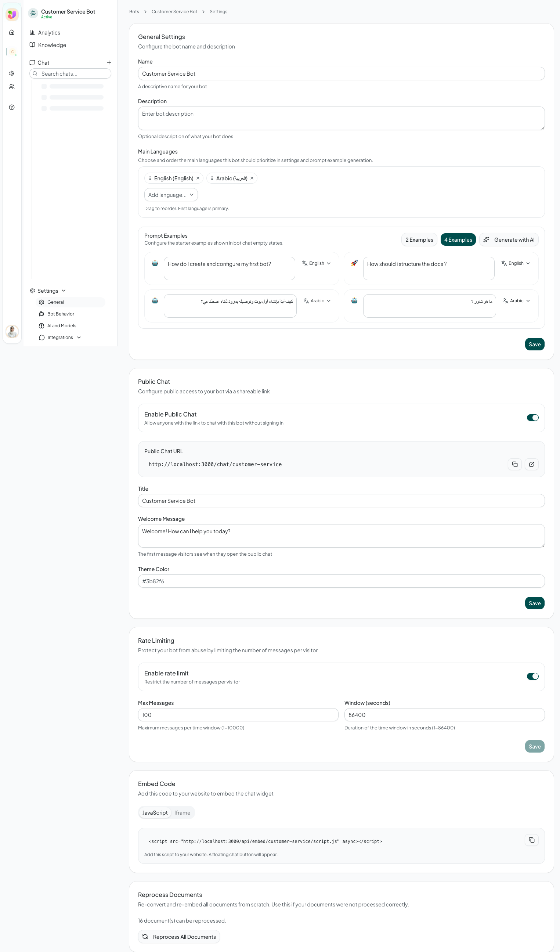Screen dimensions: 560x952
Task: Focus the Search chats field
Action: (x=74, y=74)
